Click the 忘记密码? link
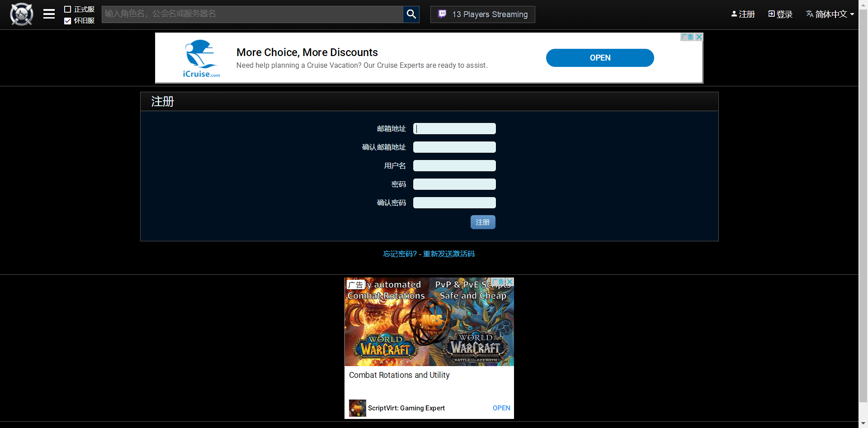868x428 pixels. click(400, 254)
